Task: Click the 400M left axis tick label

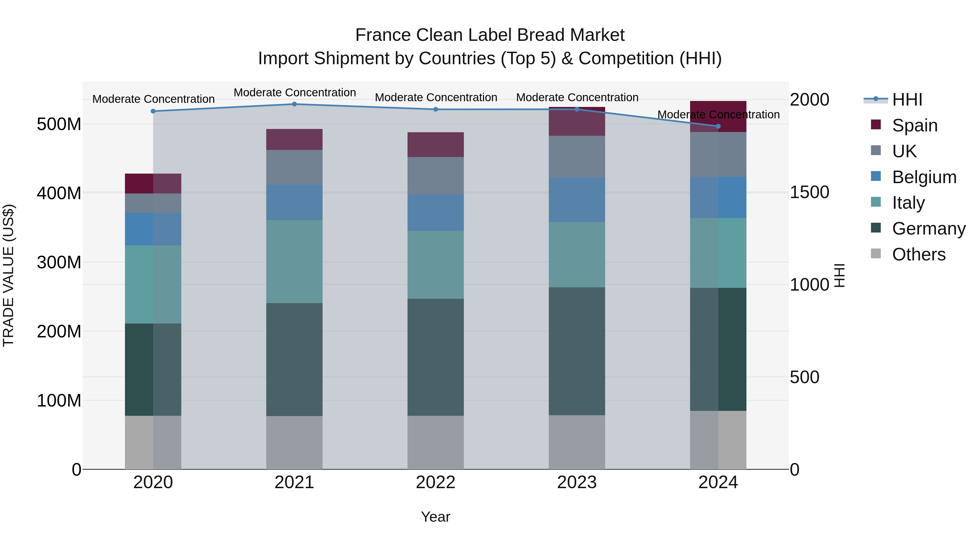Action: (59, 193)
